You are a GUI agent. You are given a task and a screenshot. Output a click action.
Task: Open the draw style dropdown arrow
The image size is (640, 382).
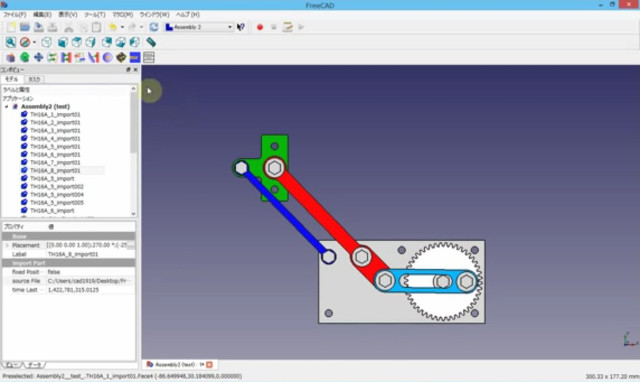pos(34,42)
